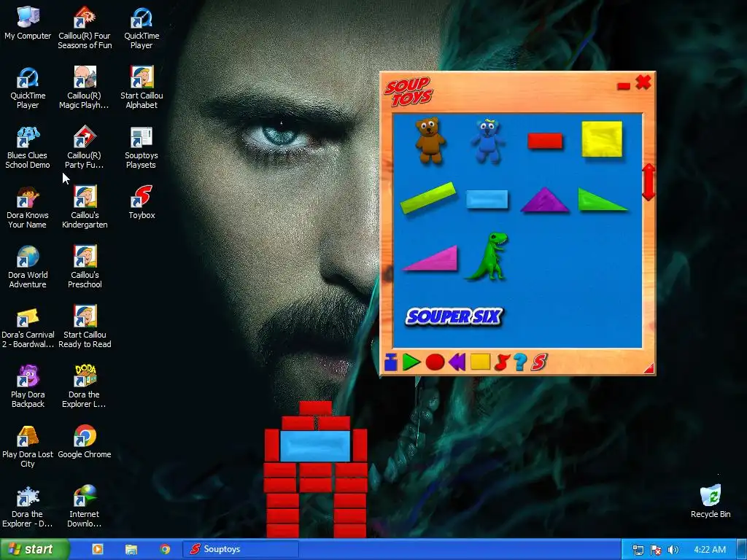
Task: Select the red rectangle block in toybox
Action: (544, 141)
